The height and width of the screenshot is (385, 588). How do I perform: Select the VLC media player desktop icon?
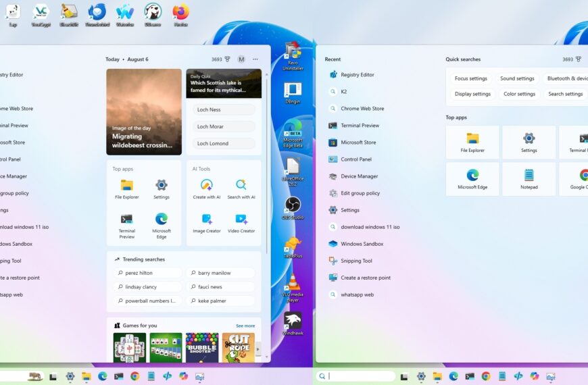click(x=293, y=288)
